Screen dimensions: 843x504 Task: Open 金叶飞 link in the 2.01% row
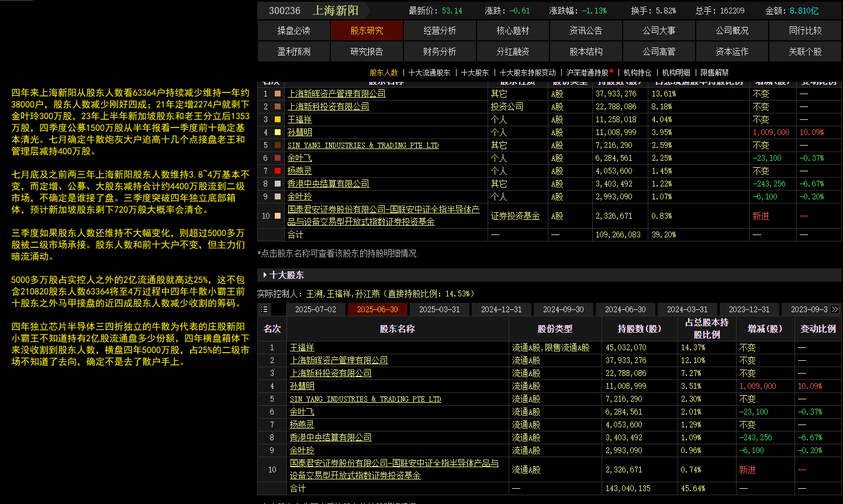click(x=302, y=412)
